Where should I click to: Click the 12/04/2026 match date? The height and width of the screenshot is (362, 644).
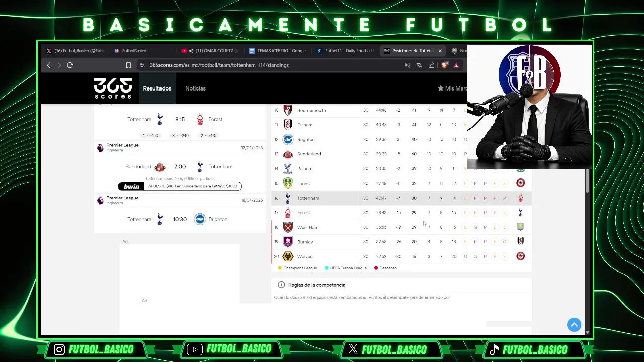point(252,148)
